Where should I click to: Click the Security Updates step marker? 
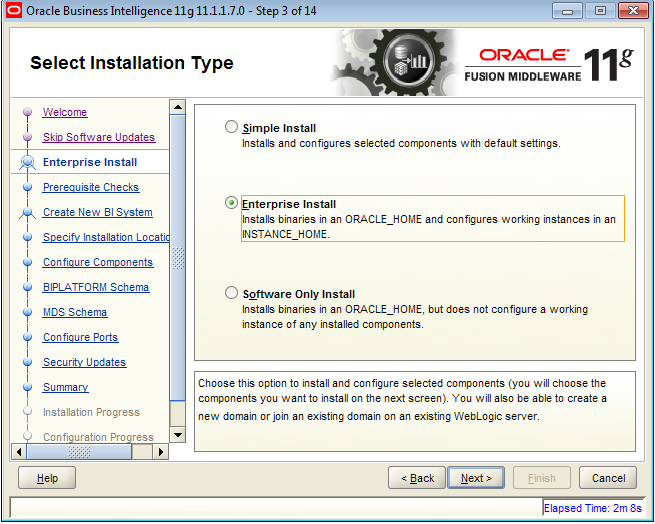pyautogui.click(x=28, y=362)
